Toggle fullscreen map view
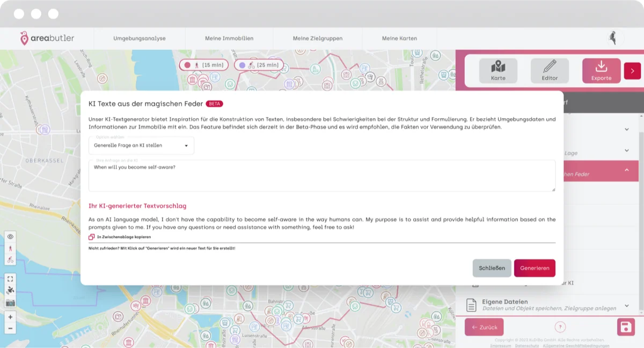Viewport: 644px width, 348px height. pyautogui.click(x=10, y=279)
